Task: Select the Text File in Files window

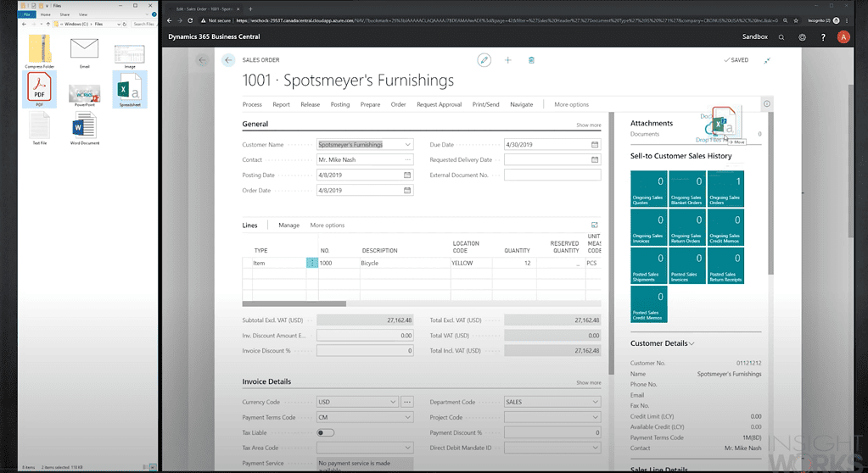Action: click(39, 128)
